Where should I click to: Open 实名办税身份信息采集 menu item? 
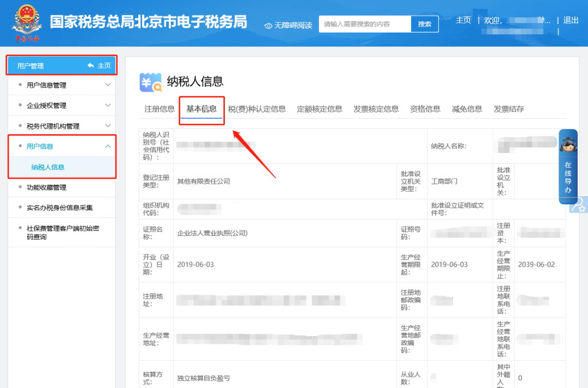tap(60, 208)
